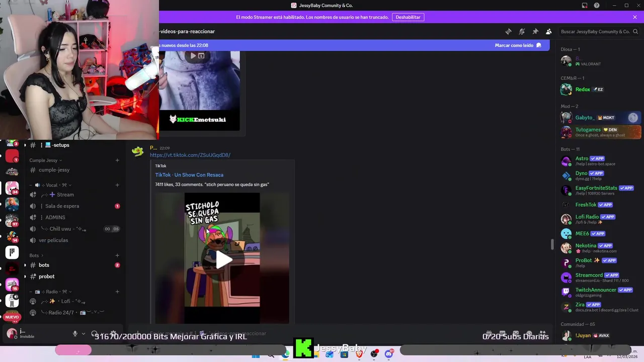Open the FreshTok bot profile

(x=600, y=205)
